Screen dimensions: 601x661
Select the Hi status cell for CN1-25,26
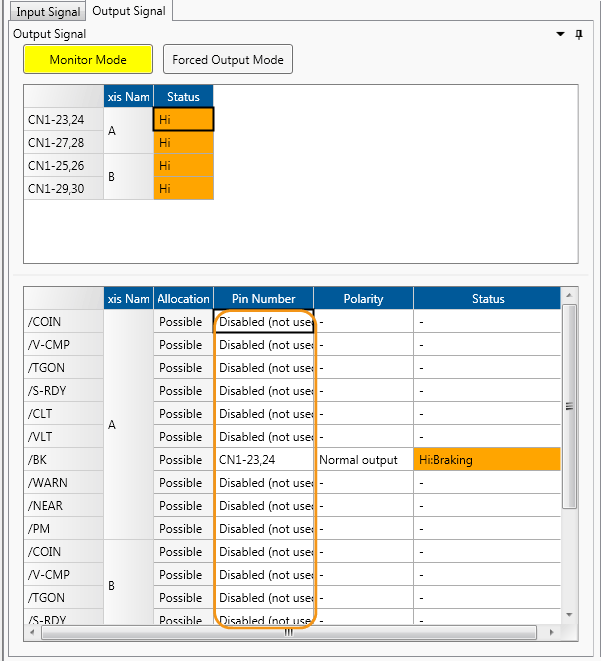tap(183, 165)
